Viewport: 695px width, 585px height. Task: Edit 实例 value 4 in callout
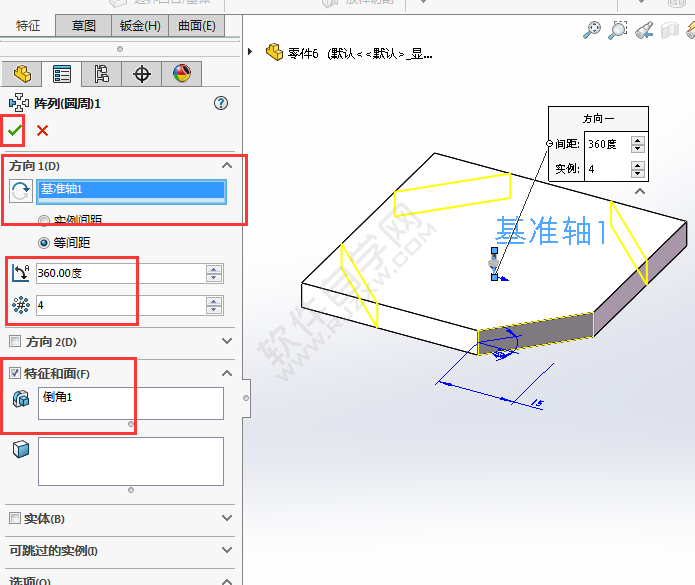click(608, 169)
